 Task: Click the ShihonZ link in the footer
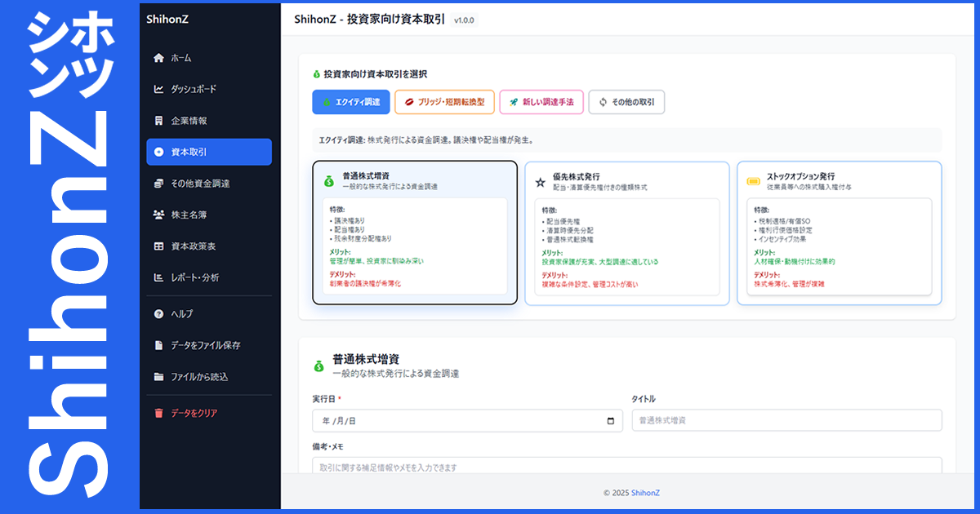(x=645, y=493)
